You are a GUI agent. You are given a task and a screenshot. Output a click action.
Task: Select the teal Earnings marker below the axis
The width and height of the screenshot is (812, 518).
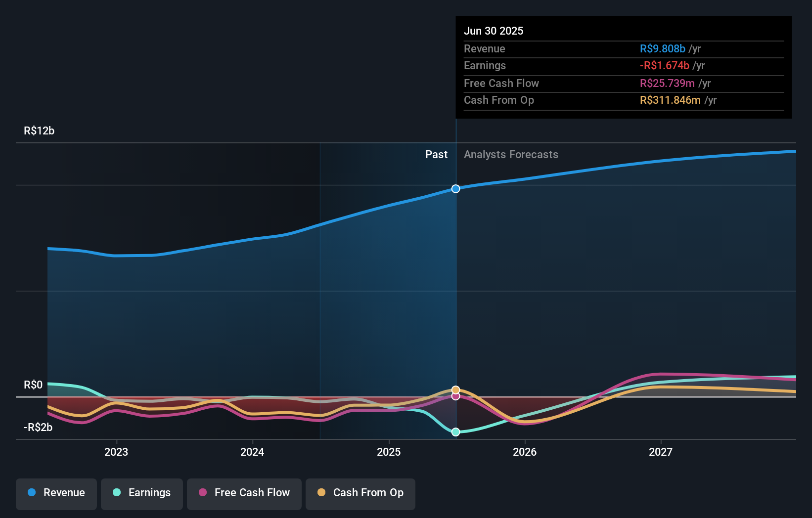click(455, 432)
